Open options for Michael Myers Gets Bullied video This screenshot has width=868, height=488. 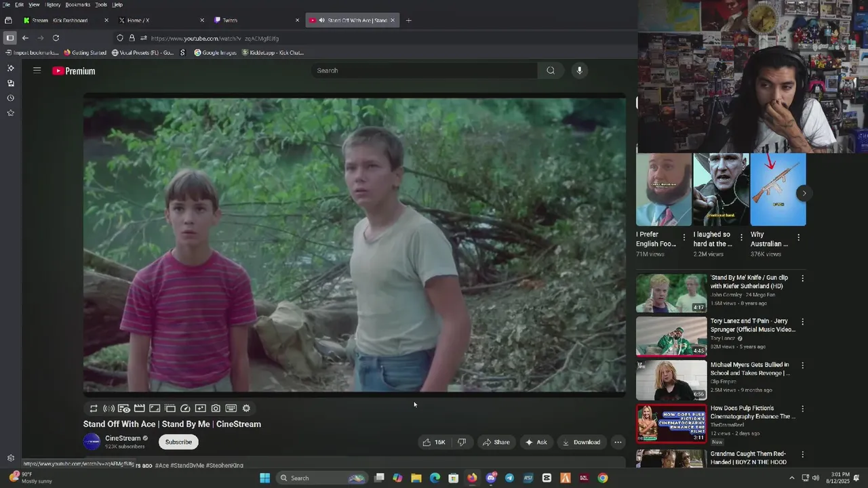point(803,365)
